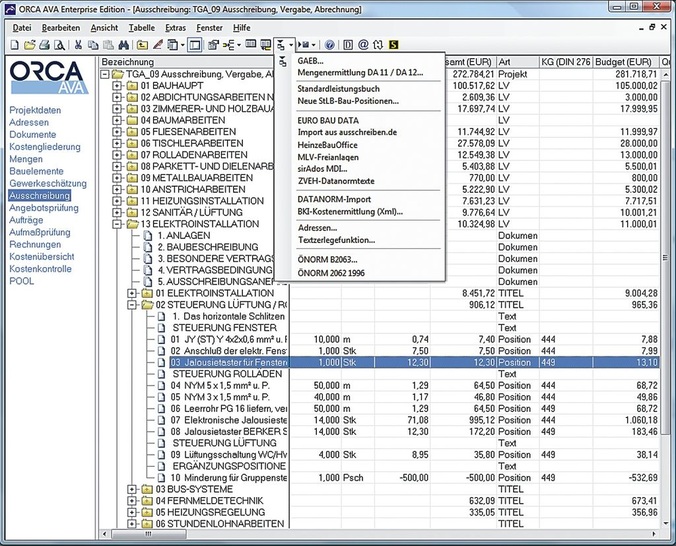Click the circular arrows refresh icon
This screenshot has height=546, width=676.
(x=378, y=45)
